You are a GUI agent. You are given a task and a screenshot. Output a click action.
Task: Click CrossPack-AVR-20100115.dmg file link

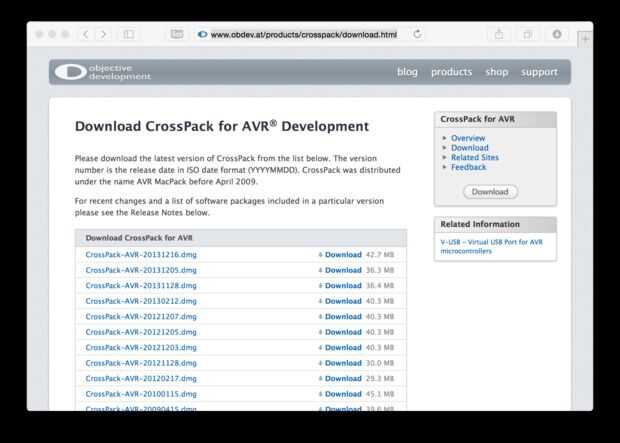pyautogui.click(x=141, y=394)
